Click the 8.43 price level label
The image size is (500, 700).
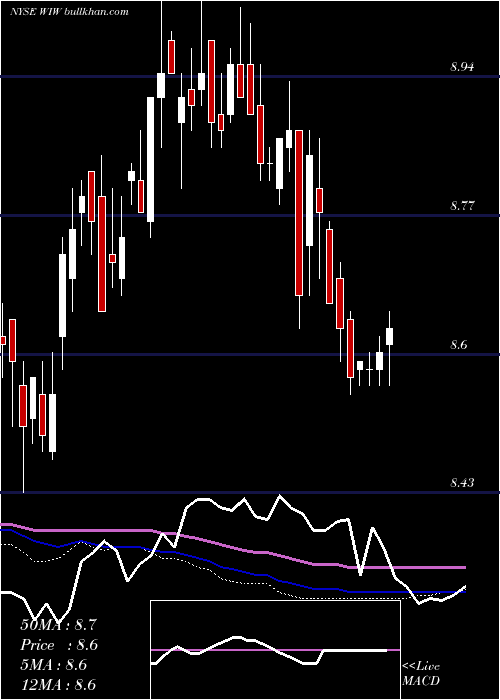pyautogui.click(x=462, y=483)
